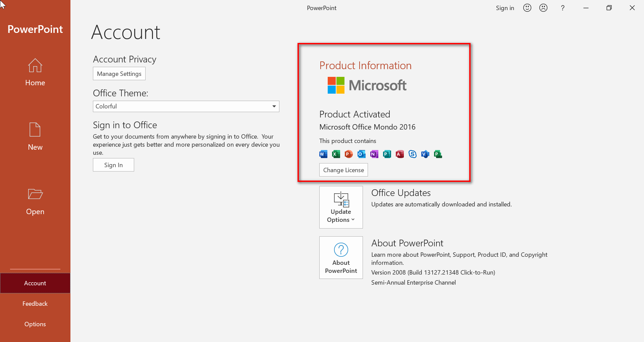
Task: Minimize the PowerPoint window
Action: tap(586, 8)
